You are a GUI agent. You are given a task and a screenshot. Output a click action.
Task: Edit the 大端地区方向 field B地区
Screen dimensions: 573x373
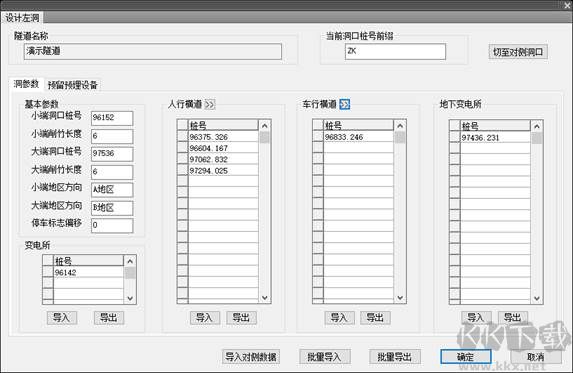(x=112, y=208)
